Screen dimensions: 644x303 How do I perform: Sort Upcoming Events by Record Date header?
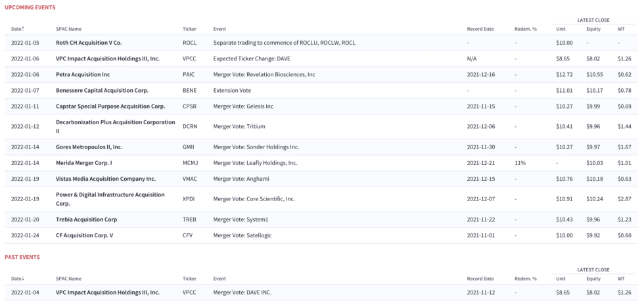pyautogui.click(x=480, y=29)
